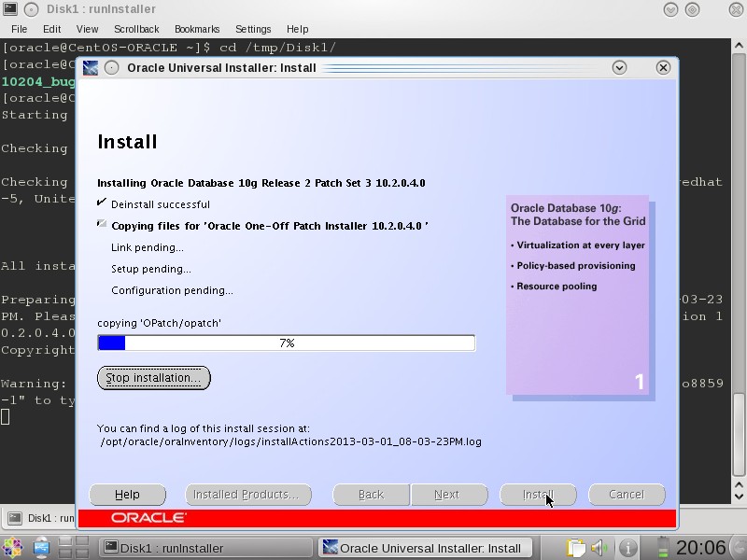Click the information notification tray icon

point(628,548)
